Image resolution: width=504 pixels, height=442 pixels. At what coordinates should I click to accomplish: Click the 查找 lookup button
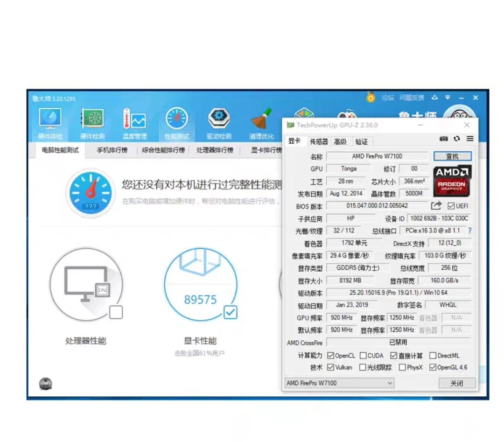[x=453, y=156]
